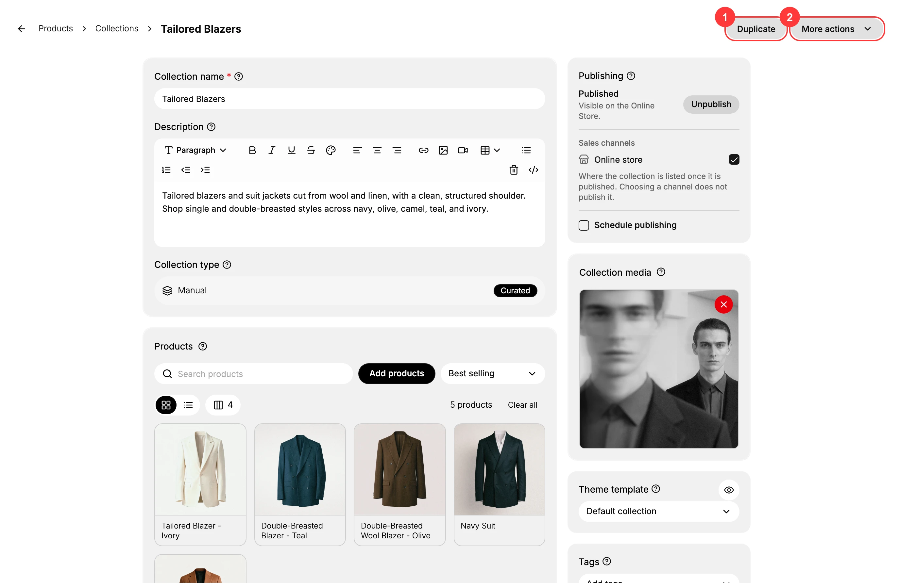Insert a video into the description

(463, 151)
